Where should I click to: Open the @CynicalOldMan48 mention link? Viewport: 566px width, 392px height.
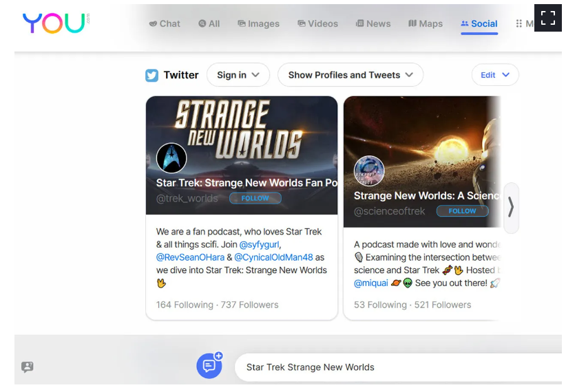pyautogui.click(x=273, y=257)
